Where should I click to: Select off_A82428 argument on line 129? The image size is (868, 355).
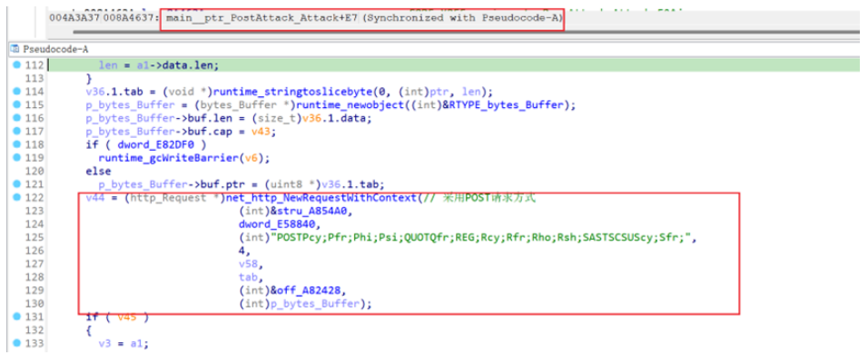[x=310, y=291]
